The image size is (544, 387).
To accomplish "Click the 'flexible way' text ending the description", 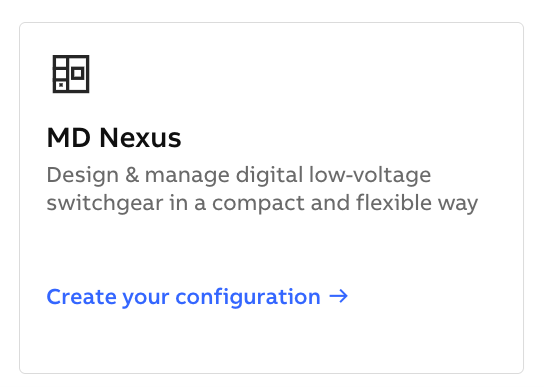I will click(x=417, y=203).
